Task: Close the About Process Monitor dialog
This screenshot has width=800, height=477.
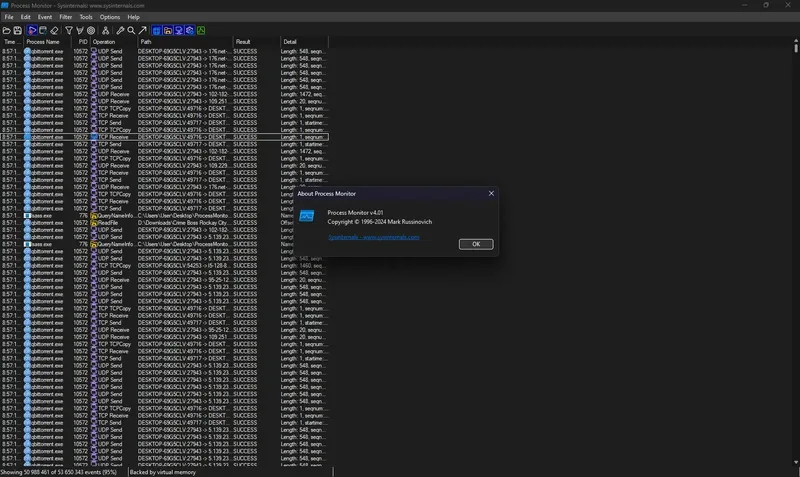Action: point(491,193)
